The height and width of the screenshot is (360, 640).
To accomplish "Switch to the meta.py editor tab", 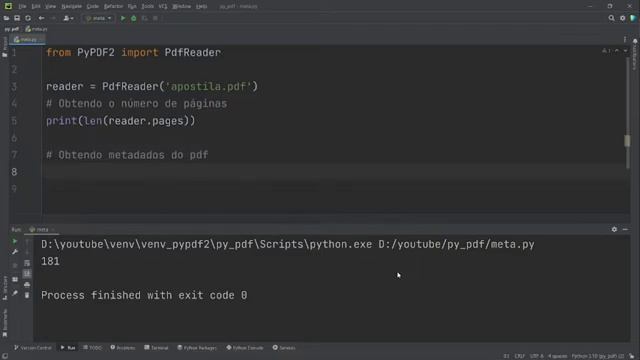I will tap(28, 40).
